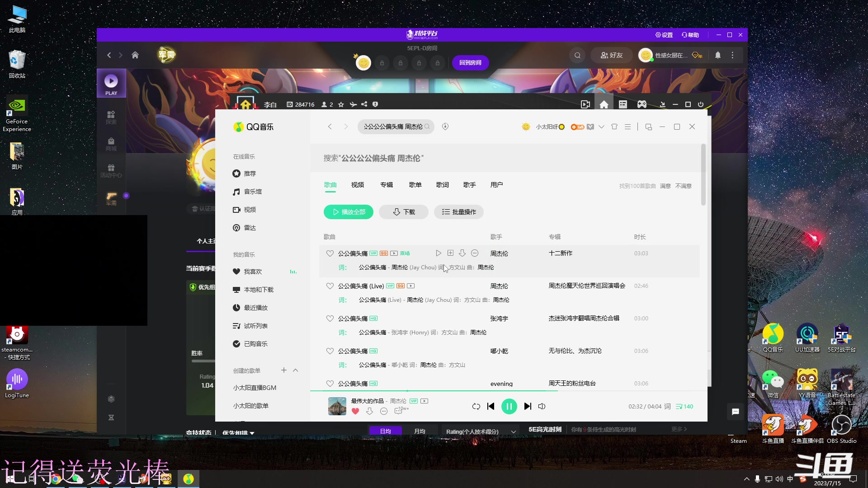
Task: Click the search magnifier in QQ音乐 search box
Action: [427, 127]
